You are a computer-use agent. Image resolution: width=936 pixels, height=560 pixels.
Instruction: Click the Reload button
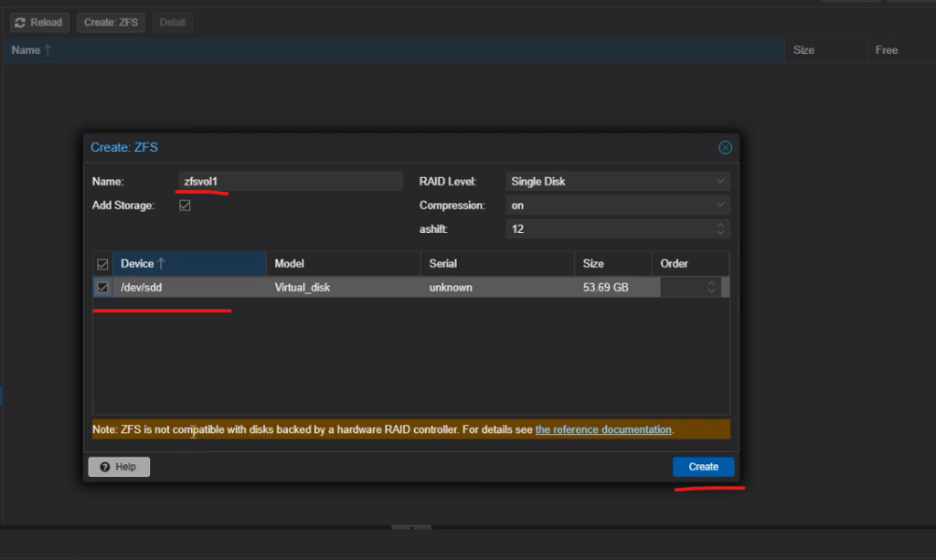click(x=39, y=23)
